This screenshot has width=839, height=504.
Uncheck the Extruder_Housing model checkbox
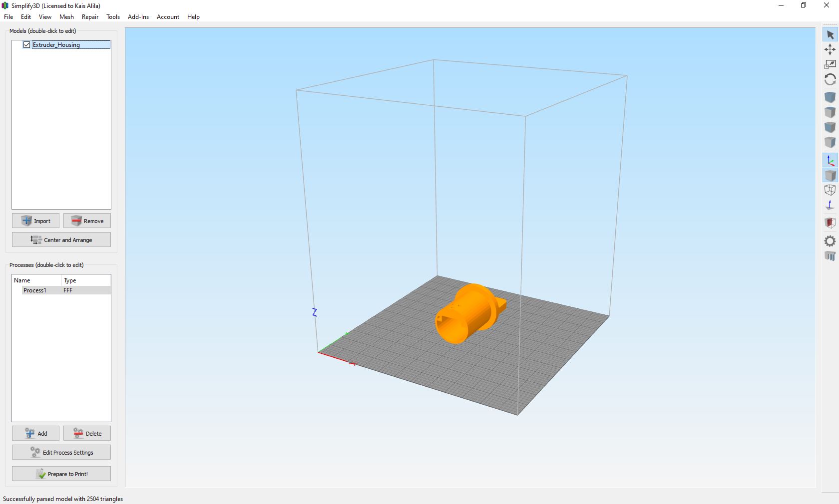(27, 45)
